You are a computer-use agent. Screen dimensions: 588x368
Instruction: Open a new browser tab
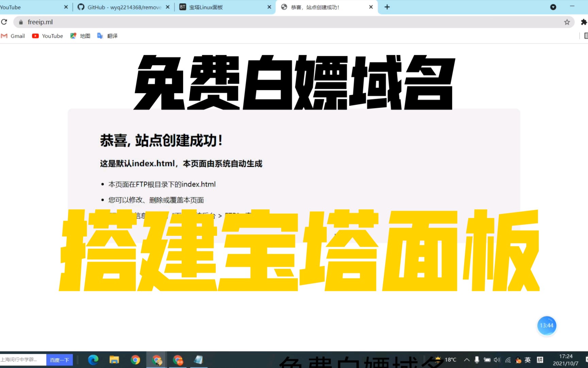pyautogui.click(x=387, y=7)
